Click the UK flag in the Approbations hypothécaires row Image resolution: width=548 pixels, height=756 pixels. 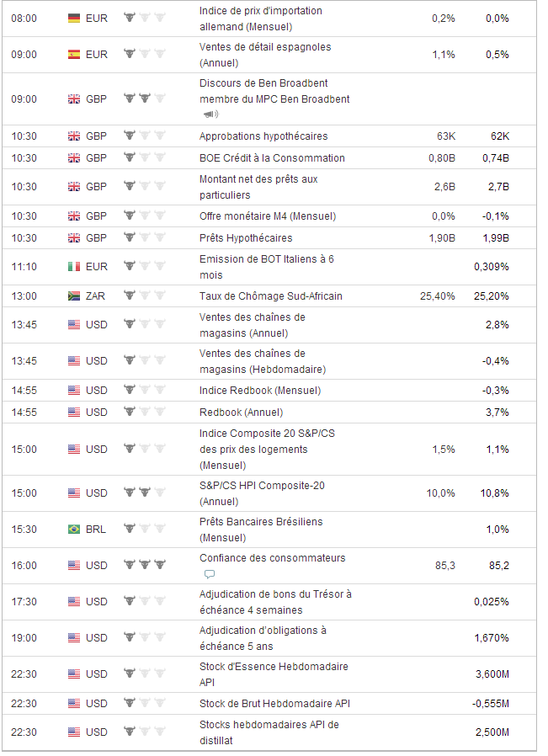point(74,136)
